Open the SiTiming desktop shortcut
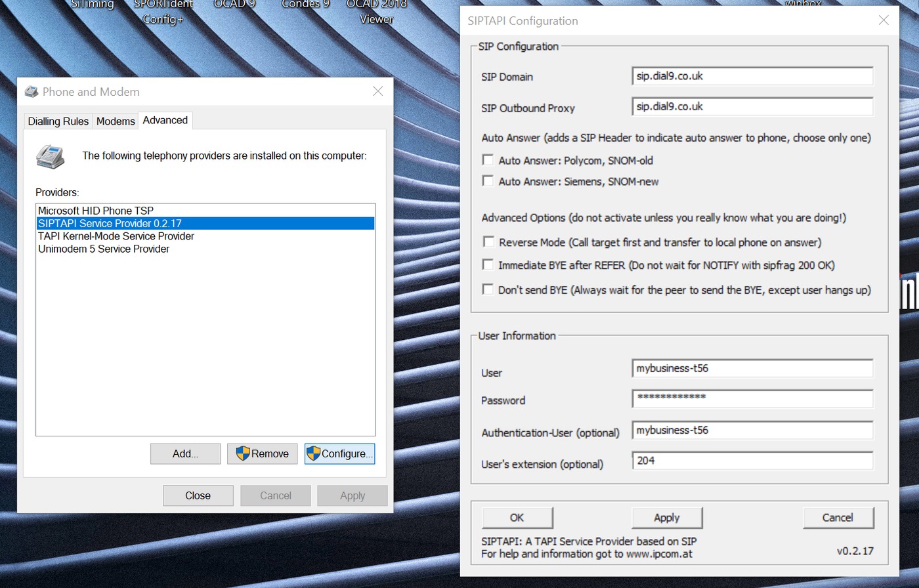Viewport: 919px width, 588px height. tap(92, 5)
